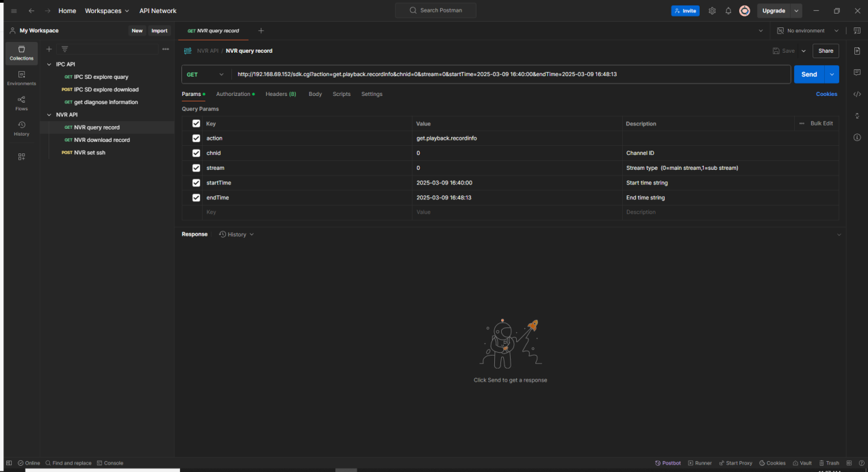Switch to the Scripts tab

point(342,94)
